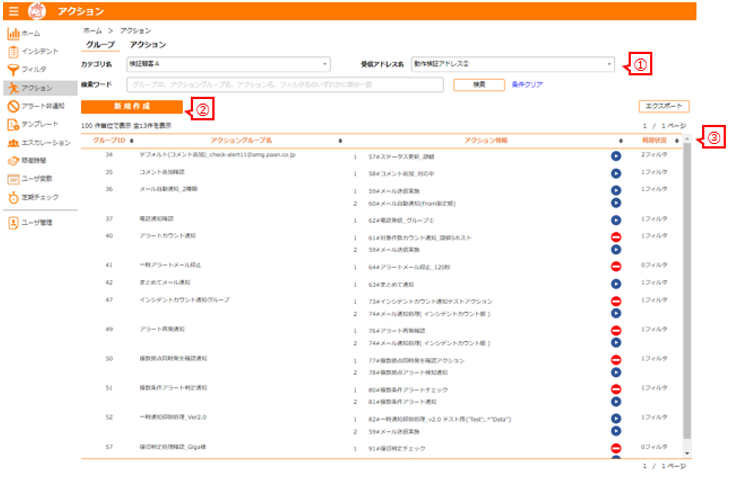Click the table scrollbar up arrow
Viewport: 732px width, 478px height.
(687, 139)
